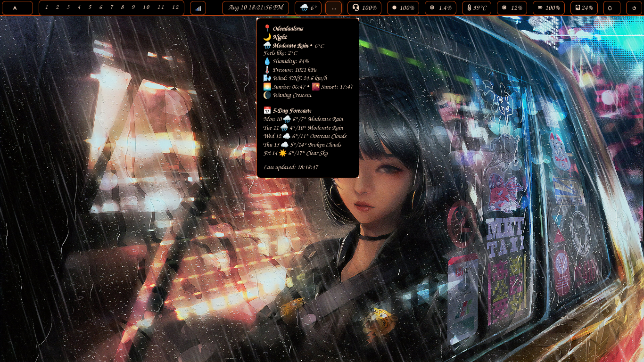644x362 pixels.
Task: Switch to workspace 4
Action: coord(79,8)
